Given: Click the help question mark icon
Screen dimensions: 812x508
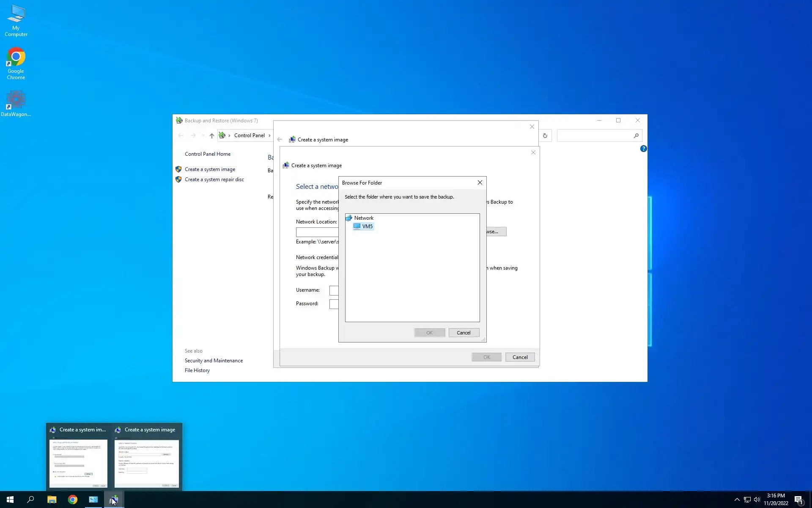Looking at the screenshot, I should point(643,149).
